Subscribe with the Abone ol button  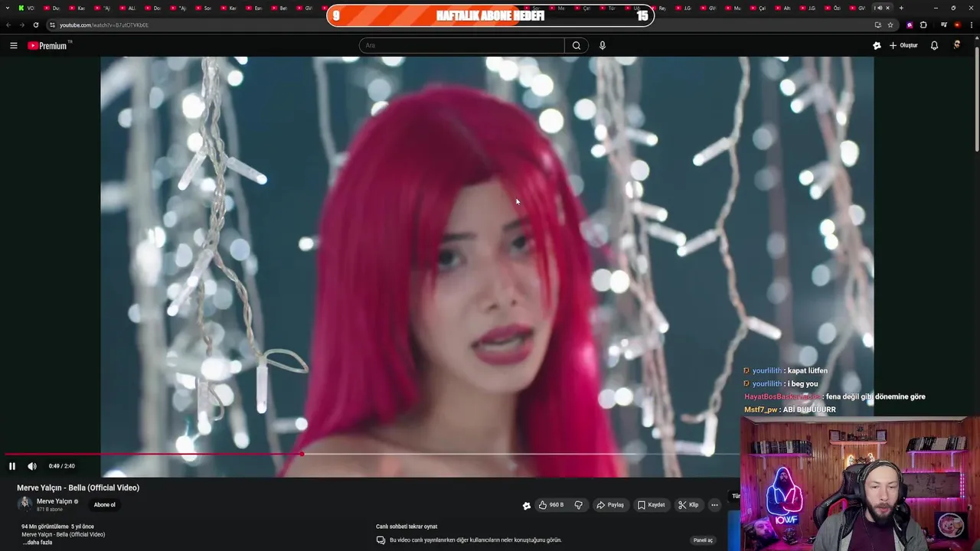[x=104, y=505]
